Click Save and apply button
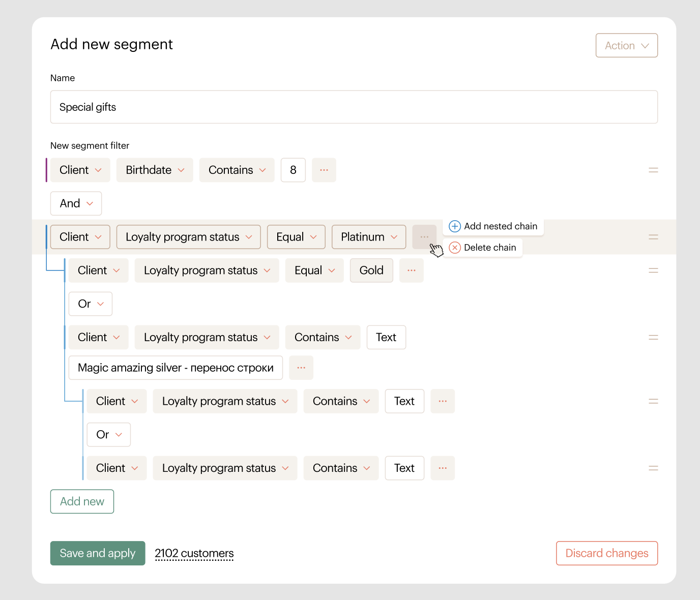Image resolution: width=700 pixels, height=600 pixels. [98, 553]
